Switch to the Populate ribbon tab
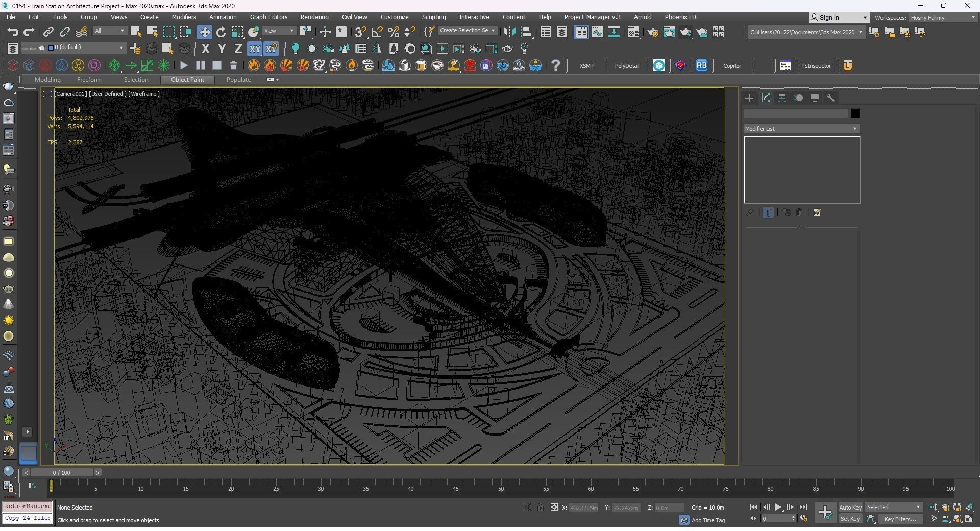The width and height of the screenshot is (980, 531). coord(238,80)
